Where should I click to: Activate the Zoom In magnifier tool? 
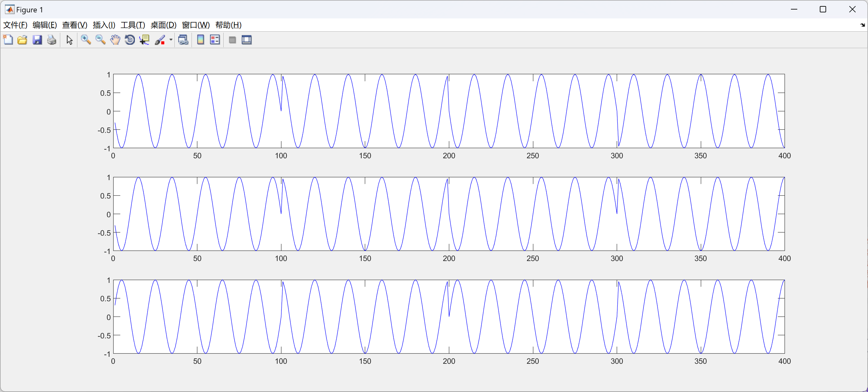pos(86,40)
